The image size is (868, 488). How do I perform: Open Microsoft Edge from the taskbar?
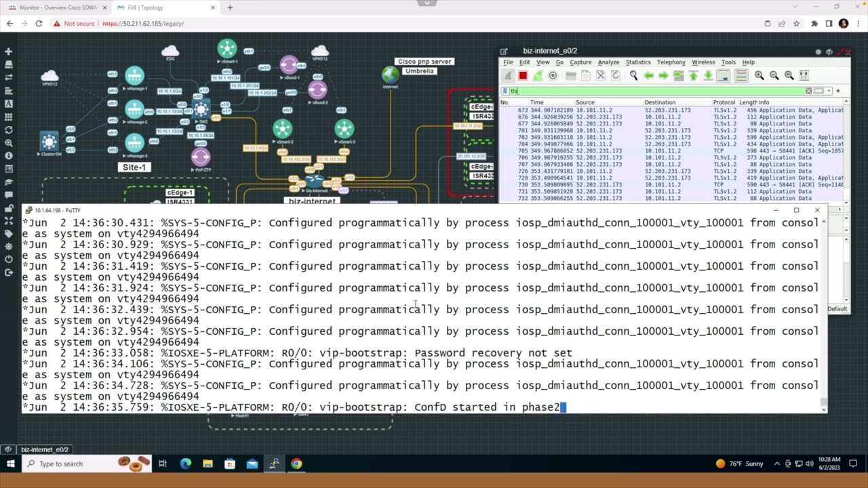[x=185, y=464]
